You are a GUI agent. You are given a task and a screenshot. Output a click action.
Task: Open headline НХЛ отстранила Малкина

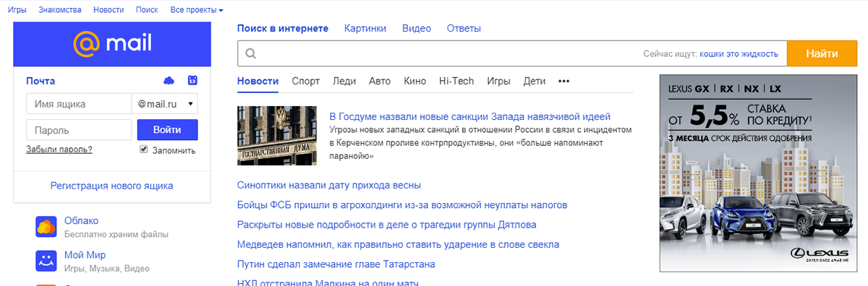tap(328, 282)
